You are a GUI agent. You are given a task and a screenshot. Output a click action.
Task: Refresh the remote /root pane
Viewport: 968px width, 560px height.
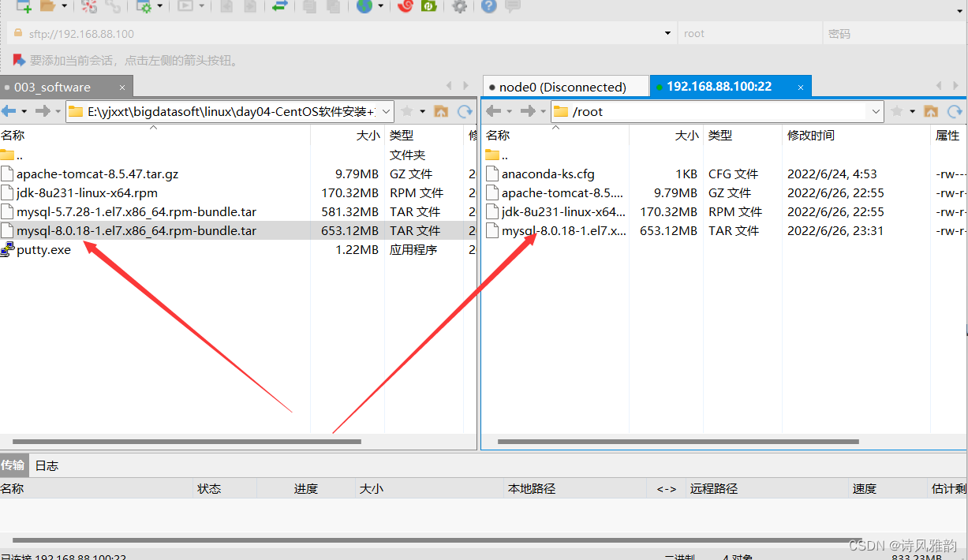pos(955,111)
